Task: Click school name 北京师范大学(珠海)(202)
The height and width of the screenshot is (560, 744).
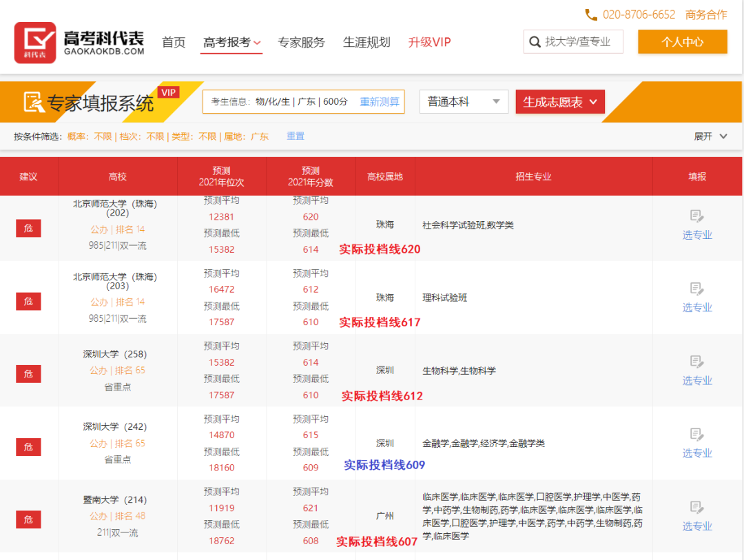Action: tap(115, 208)
